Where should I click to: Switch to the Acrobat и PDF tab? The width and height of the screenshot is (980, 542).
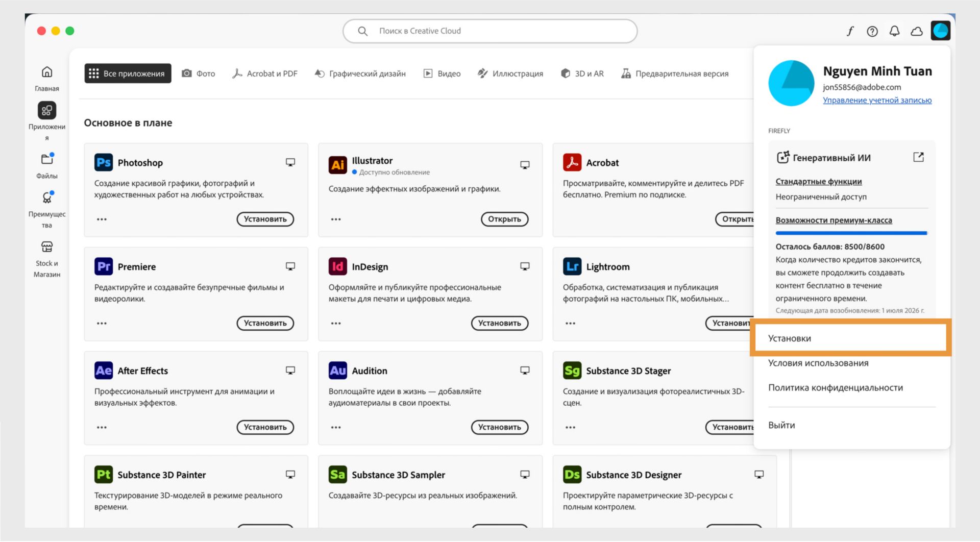[264, 73]
